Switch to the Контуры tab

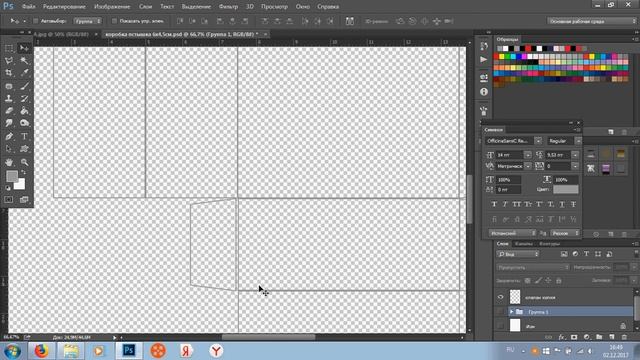point(549,244)
